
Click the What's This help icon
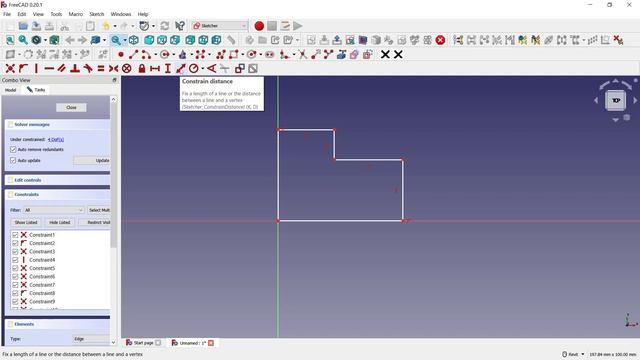click(180, 26)
